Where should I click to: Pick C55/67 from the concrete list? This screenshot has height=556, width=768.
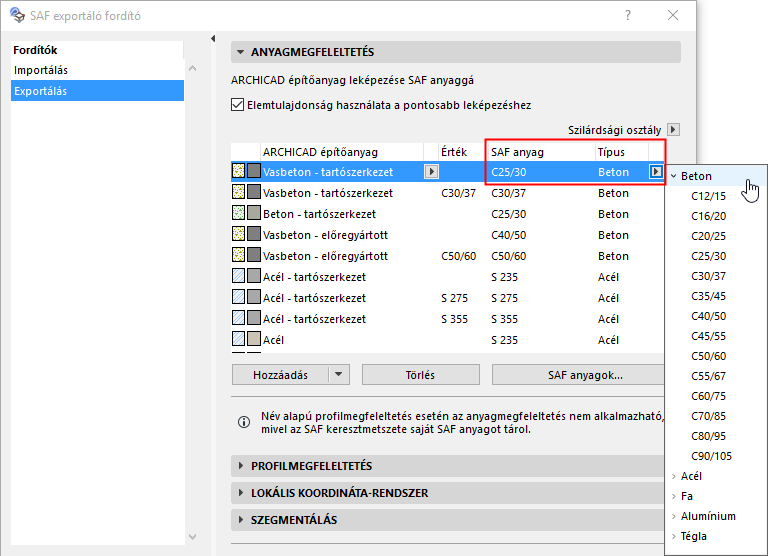[708, 376]
